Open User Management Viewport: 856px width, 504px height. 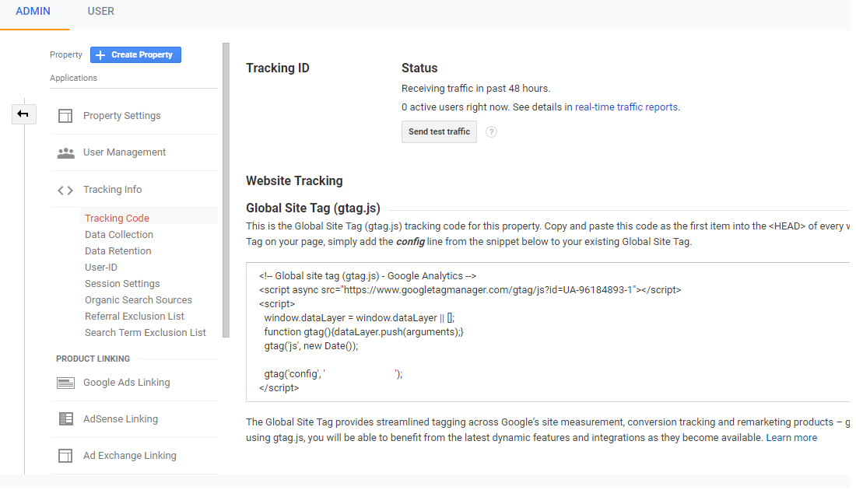pyautogui.click(x=125, y=152)
